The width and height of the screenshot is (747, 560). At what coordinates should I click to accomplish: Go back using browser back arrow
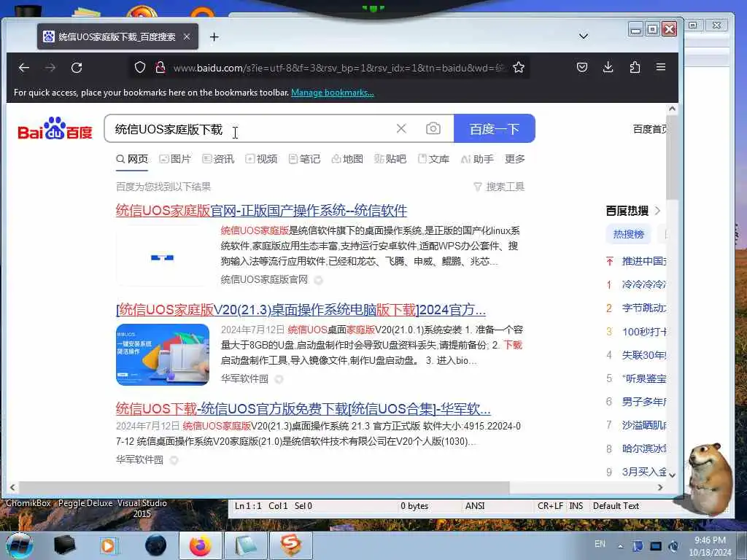coord(24,68)
